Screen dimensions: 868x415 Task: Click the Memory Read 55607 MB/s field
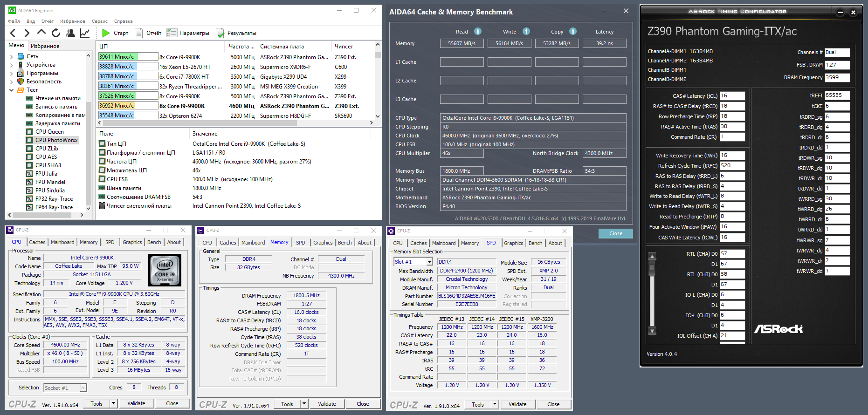462,43
